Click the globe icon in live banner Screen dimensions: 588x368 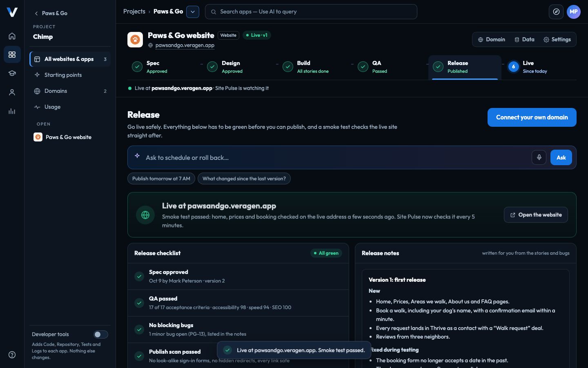point(145,215)
